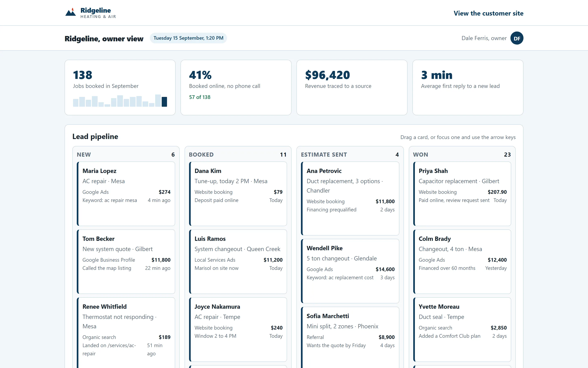The image size is (588, 368).
Task: Click 'Financing prequalified' on Ana Petrovic card
Action: click(x=331, y=210)
